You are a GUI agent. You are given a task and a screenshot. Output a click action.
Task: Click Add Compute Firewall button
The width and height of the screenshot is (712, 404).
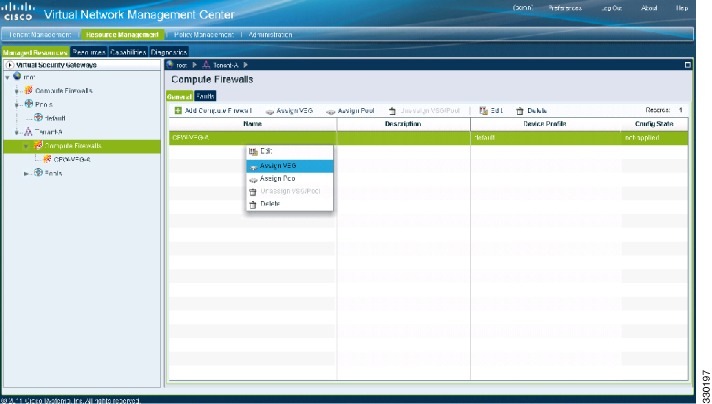tap(213, 111)
